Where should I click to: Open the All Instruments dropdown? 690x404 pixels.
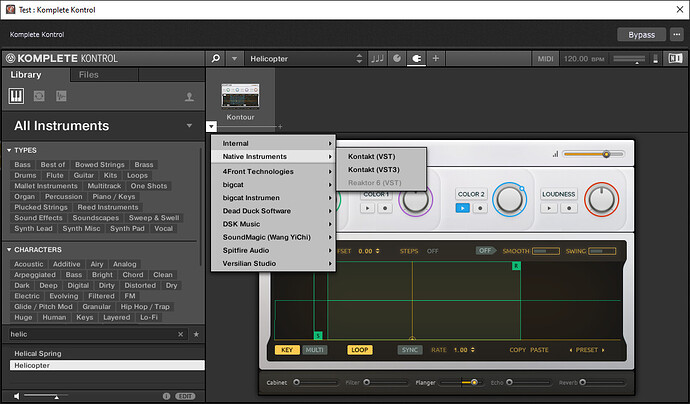click(189, 126)
